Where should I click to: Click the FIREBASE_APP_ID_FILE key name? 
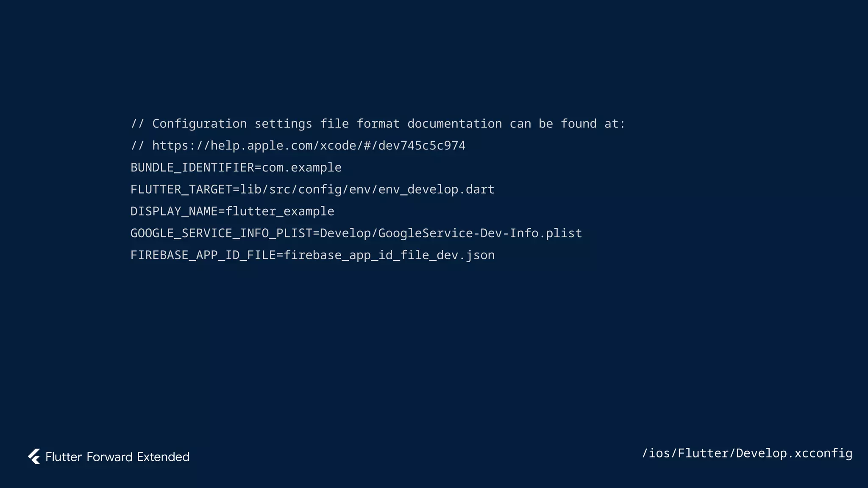[x=203, y=255]
